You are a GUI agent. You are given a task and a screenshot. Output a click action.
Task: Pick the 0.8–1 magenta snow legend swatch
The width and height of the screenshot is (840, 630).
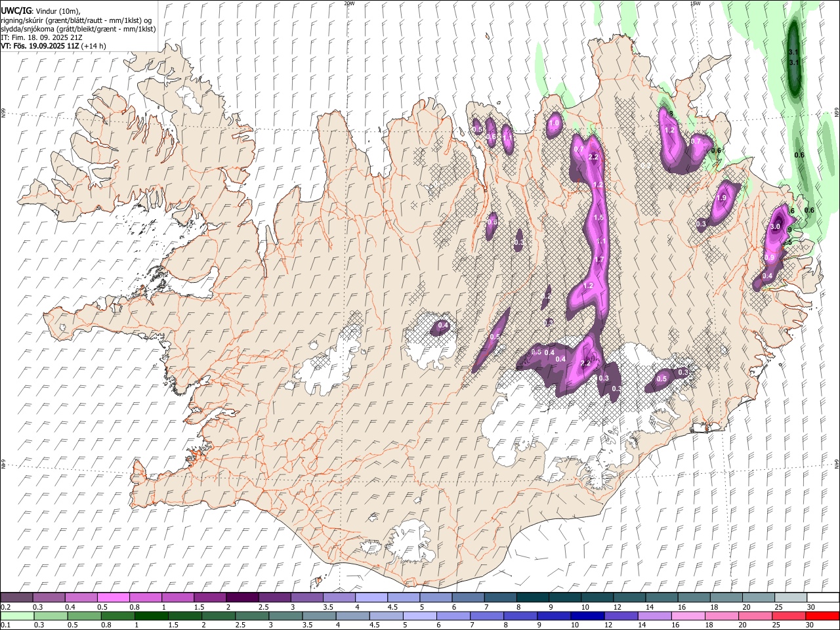(x=145, y=598)
